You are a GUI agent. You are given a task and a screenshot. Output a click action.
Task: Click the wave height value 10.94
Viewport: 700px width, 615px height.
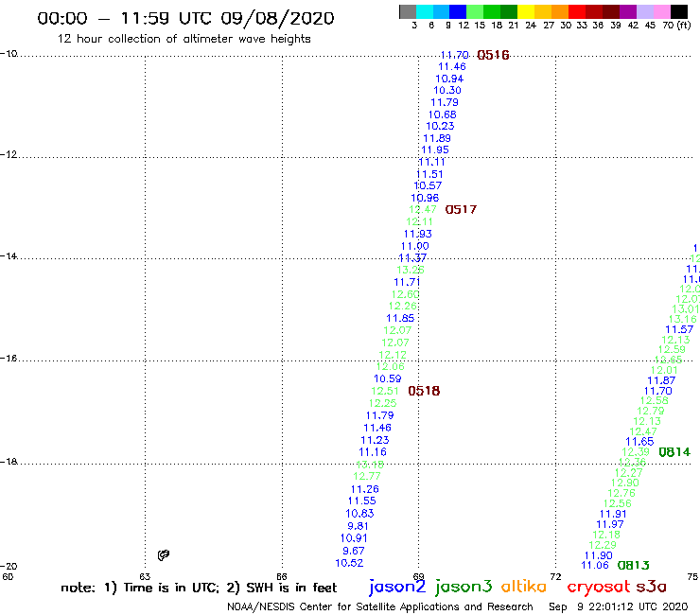pyautogui.click(x=449, y=79)
